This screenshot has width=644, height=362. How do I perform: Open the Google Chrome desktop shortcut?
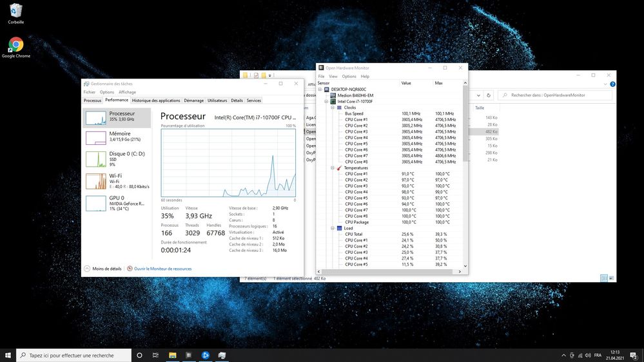point(15,47)
